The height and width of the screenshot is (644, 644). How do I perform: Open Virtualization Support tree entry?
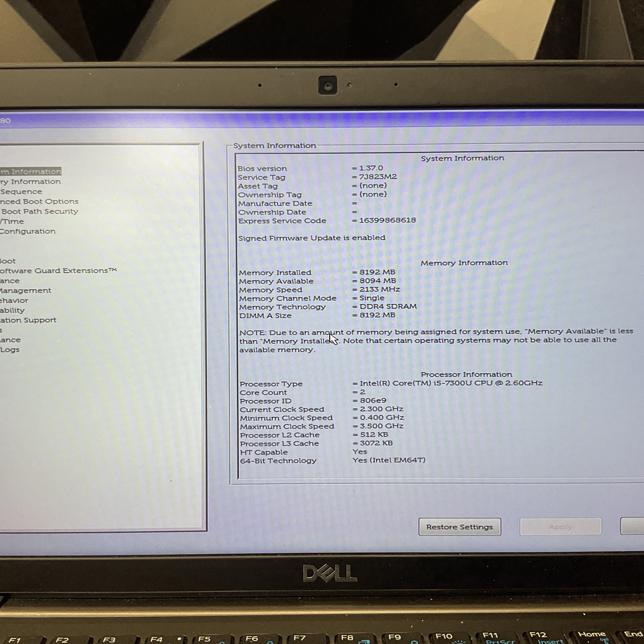[x=28, y=320]
